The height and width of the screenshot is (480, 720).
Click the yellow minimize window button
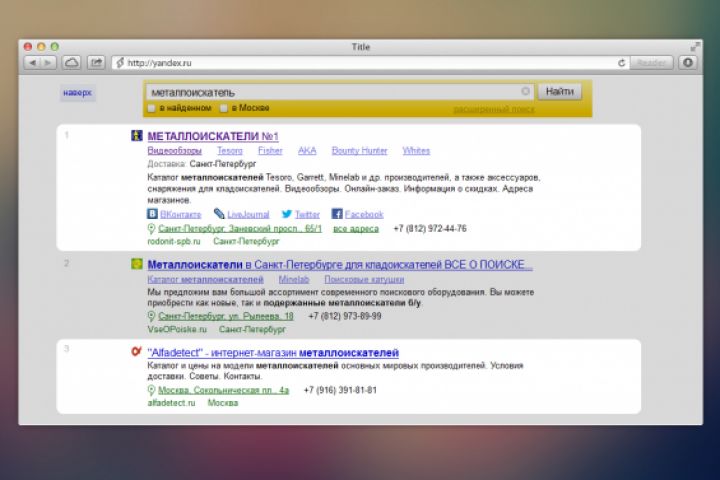41,47
